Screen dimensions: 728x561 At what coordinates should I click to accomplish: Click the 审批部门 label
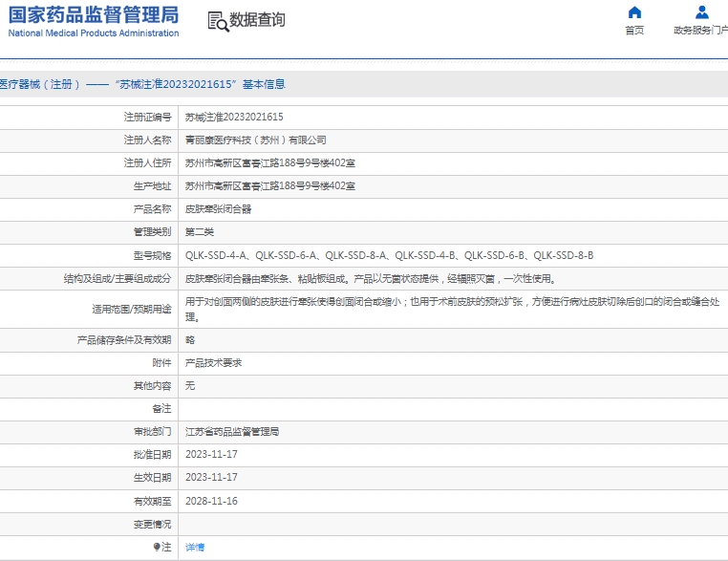tap(152, 431)
